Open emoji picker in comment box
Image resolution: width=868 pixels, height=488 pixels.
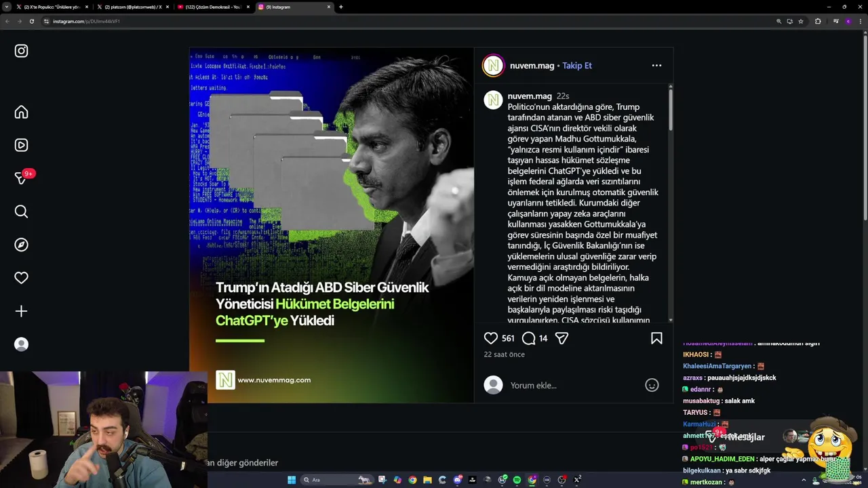[x=652, y=385]
